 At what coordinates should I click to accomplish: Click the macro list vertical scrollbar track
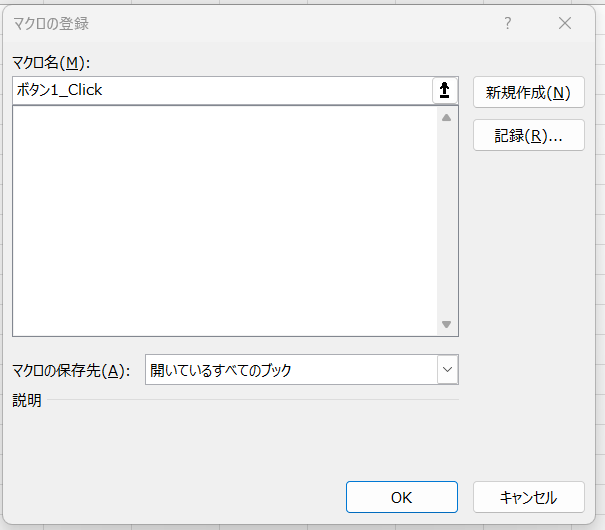446,220
